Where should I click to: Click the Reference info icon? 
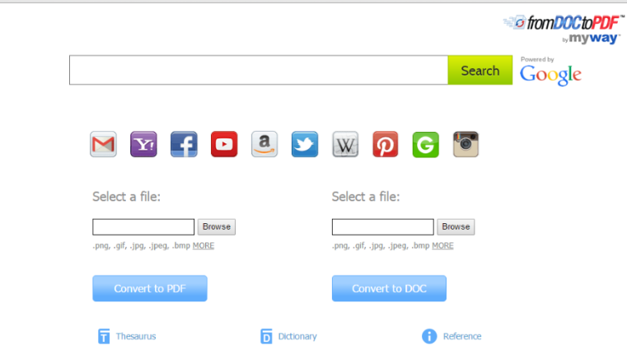point(429,337)
